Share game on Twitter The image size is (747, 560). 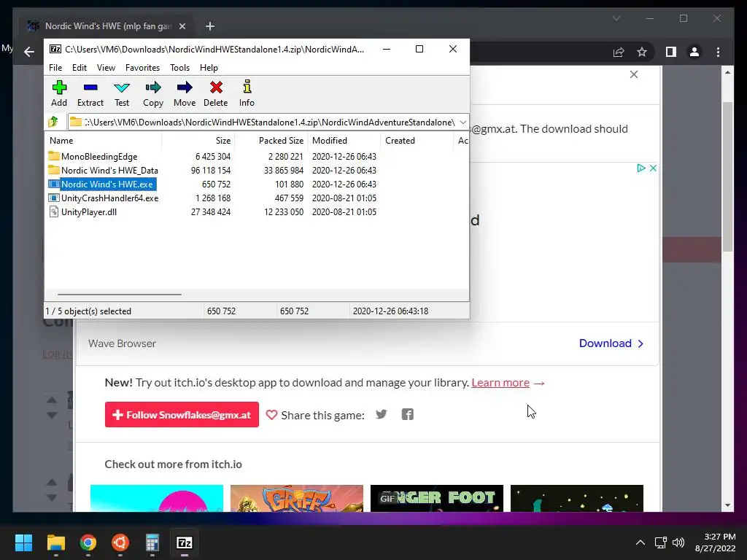(381, 414)
